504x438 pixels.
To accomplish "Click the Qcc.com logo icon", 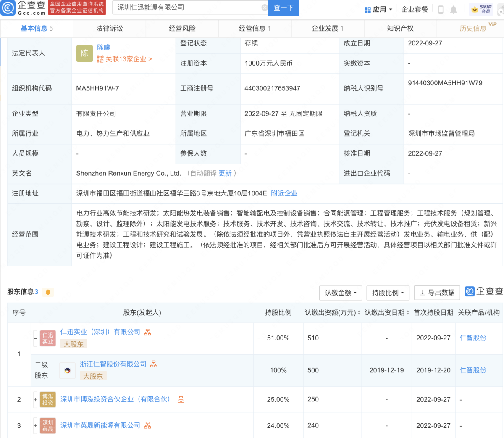I will pyautogui.click(x=8, y=8).
